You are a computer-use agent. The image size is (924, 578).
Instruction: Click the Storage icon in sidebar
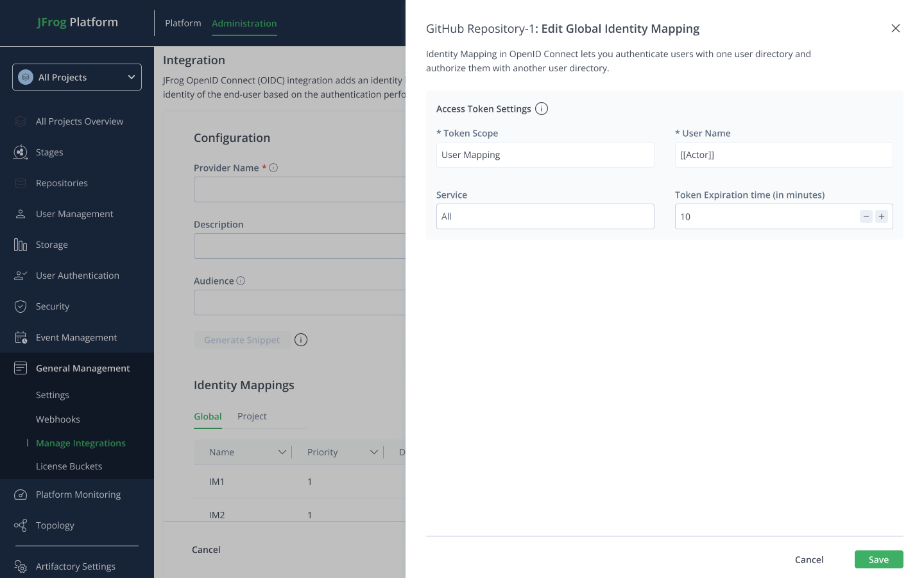tap(21, 245)
